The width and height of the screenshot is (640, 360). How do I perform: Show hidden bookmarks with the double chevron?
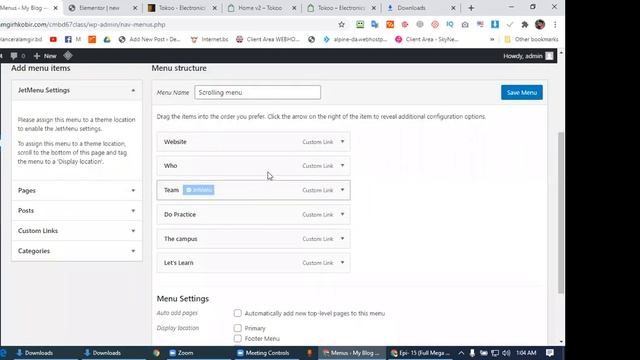[x=492, y=40]
